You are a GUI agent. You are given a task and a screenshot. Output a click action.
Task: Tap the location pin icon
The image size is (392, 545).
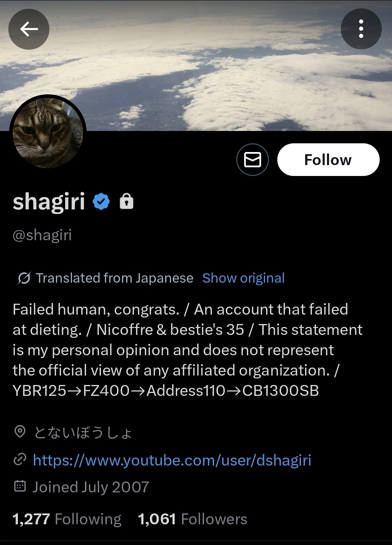[x=20, y=432]
